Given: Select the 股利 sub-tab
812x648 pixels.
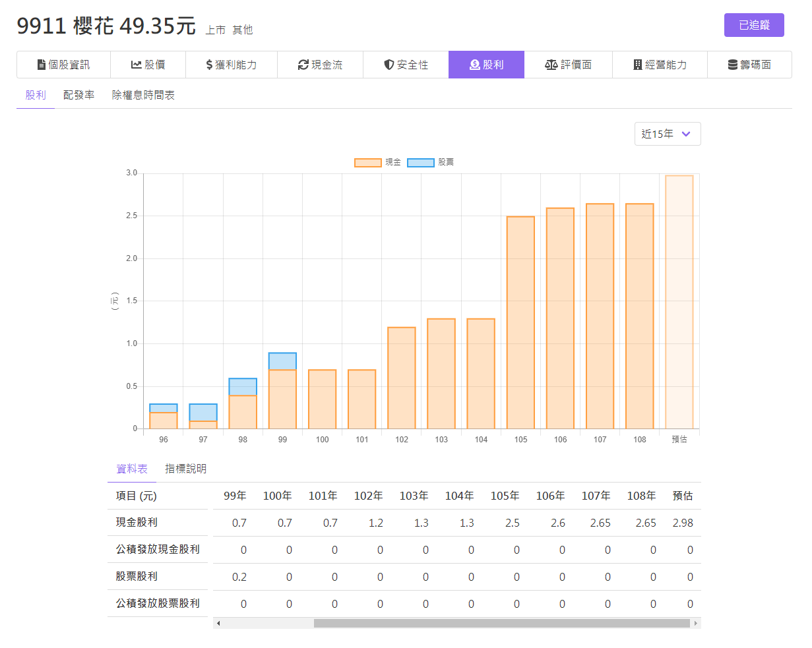Looking at the screenshot, I should tap(36, 95).
